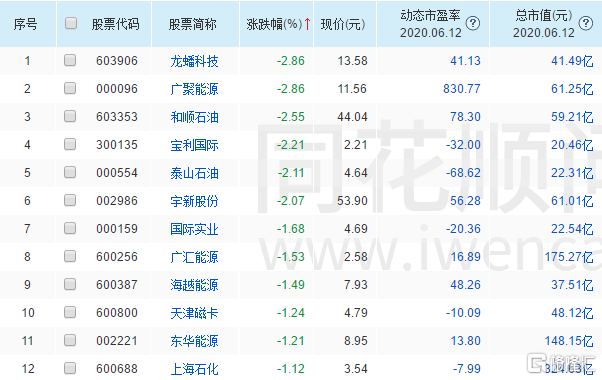Click P/E value 78.30 for 和顺石油

pyautogui.click(x=465, y=117)
